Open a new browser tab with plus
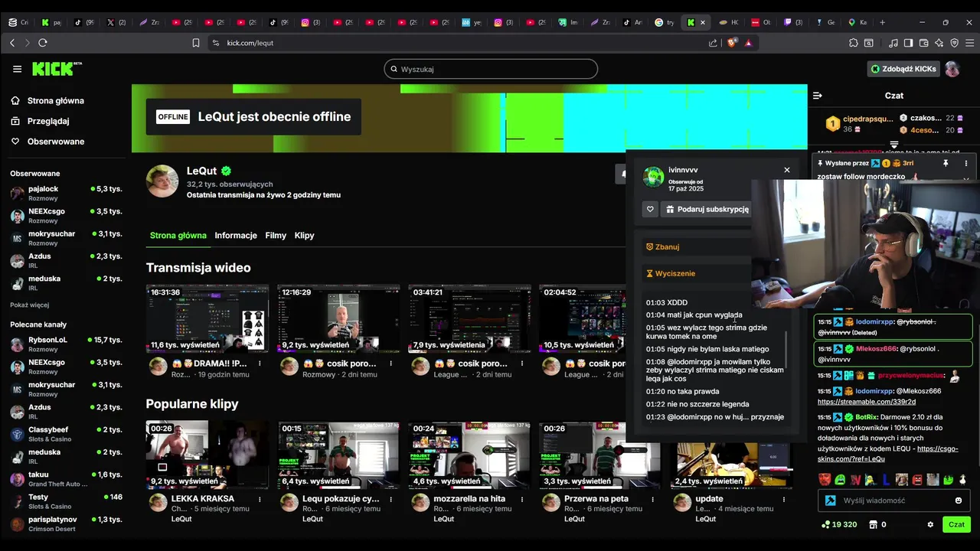This screenshot has width=980, height=551. pos(882,22)
